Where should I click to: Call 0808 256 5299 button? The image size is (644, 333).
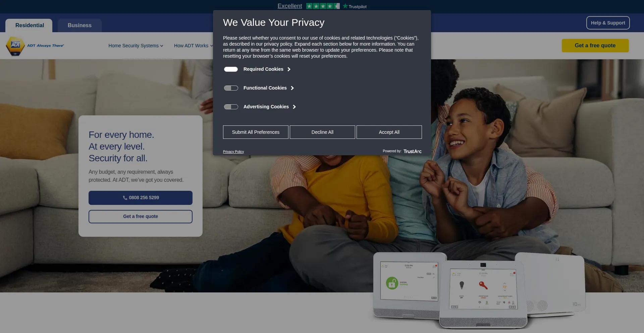click(141, 198)
